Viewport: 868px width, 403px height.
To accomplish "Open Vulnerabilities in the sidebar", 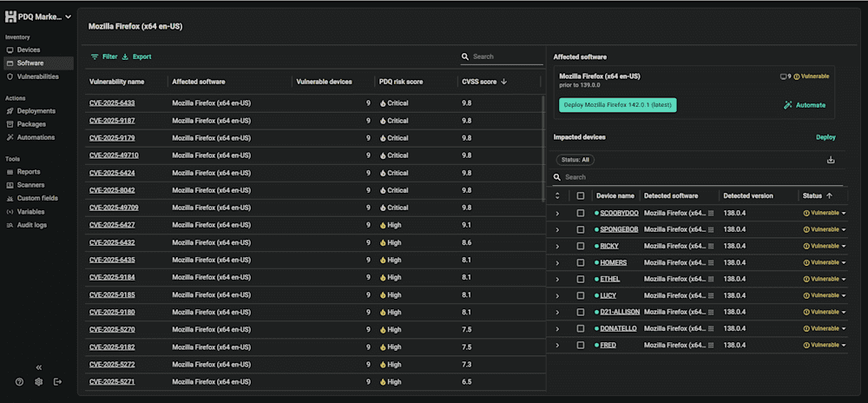I will tap(38, 76).
